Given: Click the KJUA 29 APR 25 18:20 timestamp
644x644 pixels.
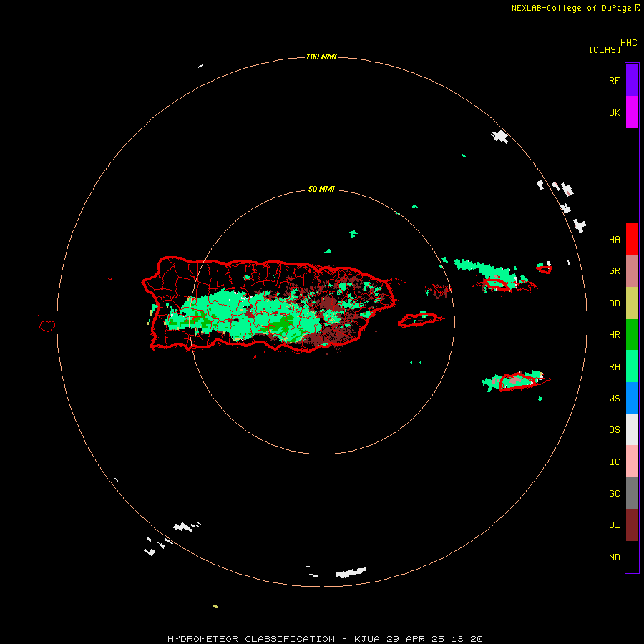Looking at the screenshot, I should [418, 639].
